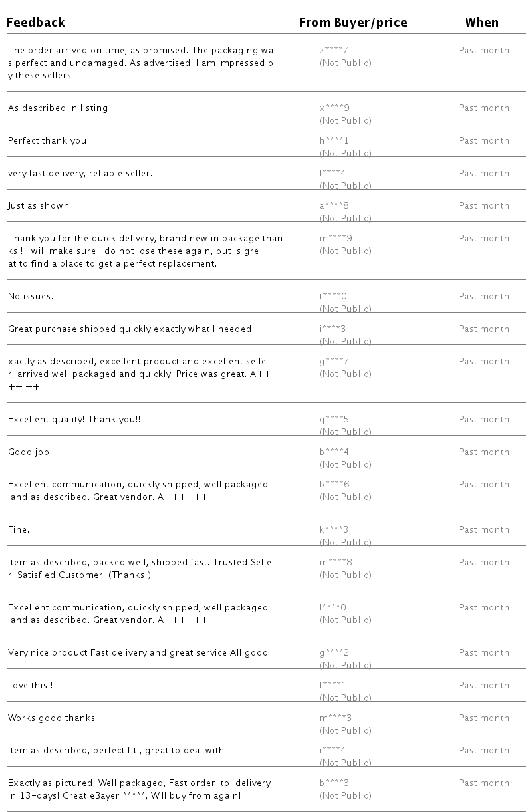Click the From Buyer/price column header
The image size is (532, 812).
click(353, 23)
